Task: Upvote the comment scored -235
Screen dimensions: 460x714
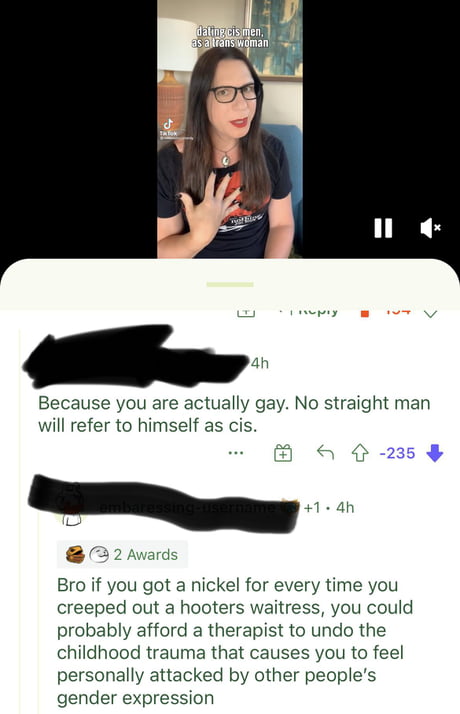Action: (360, 453)
